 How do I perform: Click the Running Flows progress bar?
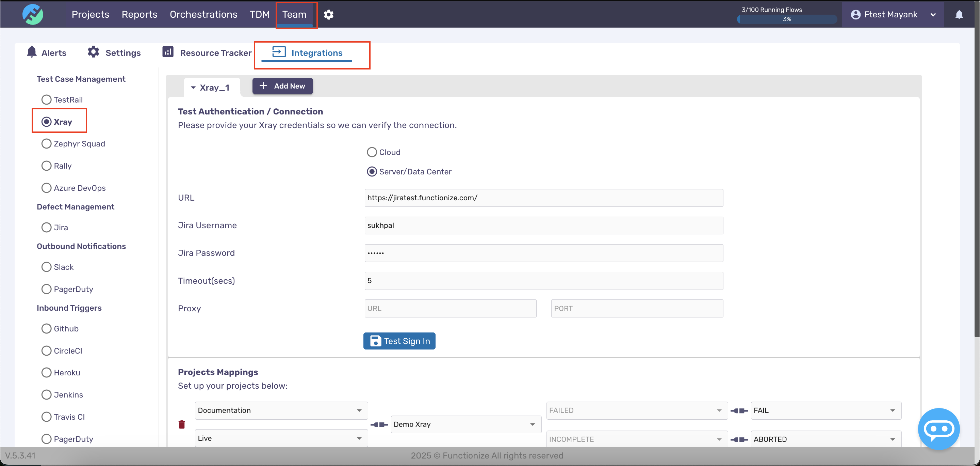point(787,19)
